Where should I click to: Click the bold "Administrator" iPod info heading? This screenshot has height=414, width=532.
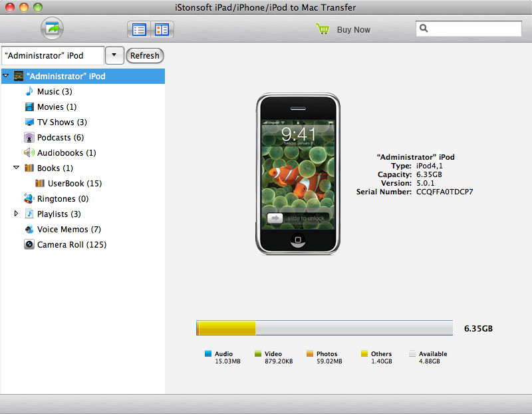coord(416,157)
